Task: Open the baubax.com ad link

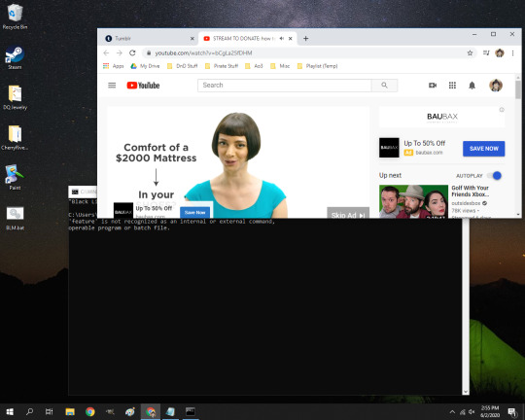Action: point(429,153)
